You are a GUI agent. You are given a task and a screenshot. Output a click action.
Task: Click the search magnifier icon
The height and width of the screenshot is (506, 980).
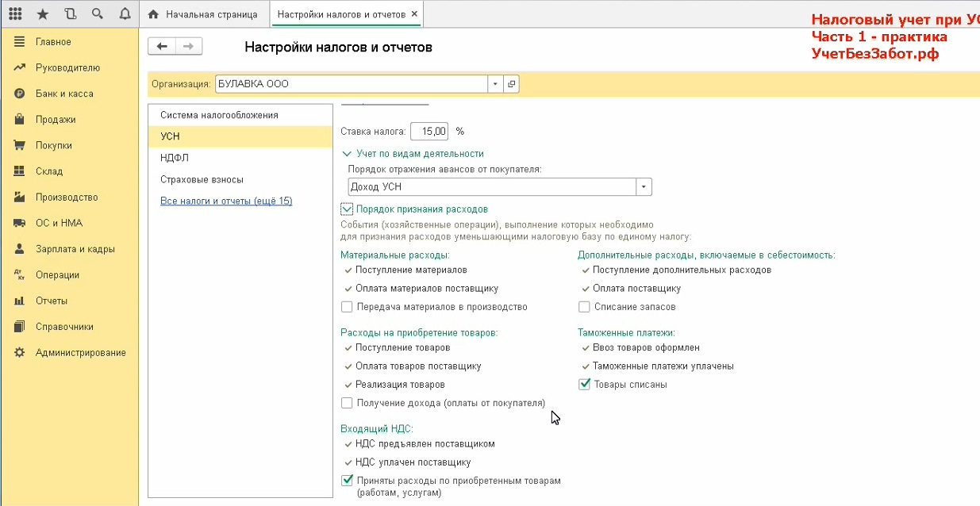click(x=97, y=14)
